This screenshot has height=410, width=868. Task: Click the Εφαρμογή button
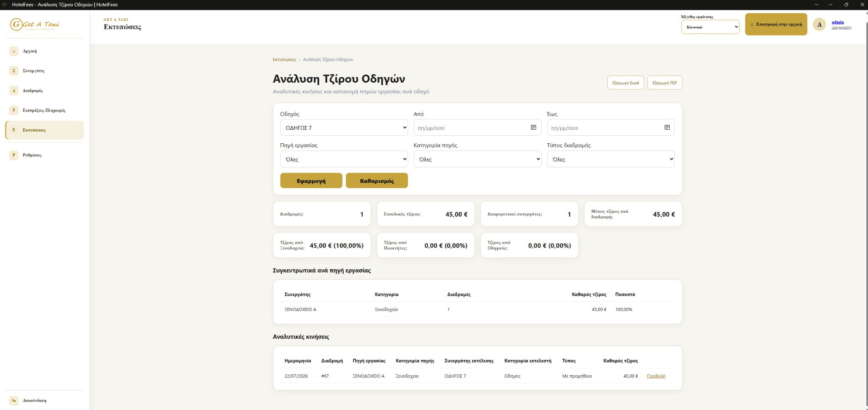pos(311,181)
